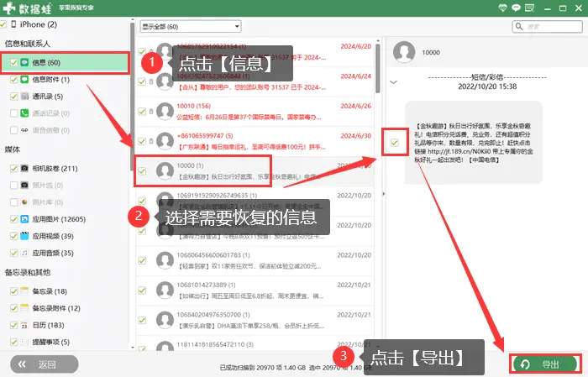Toggle checkbox beside the 金秋趣游 message bubble
588x377 pixels.
pyautogui.click(x=395, y=143)
